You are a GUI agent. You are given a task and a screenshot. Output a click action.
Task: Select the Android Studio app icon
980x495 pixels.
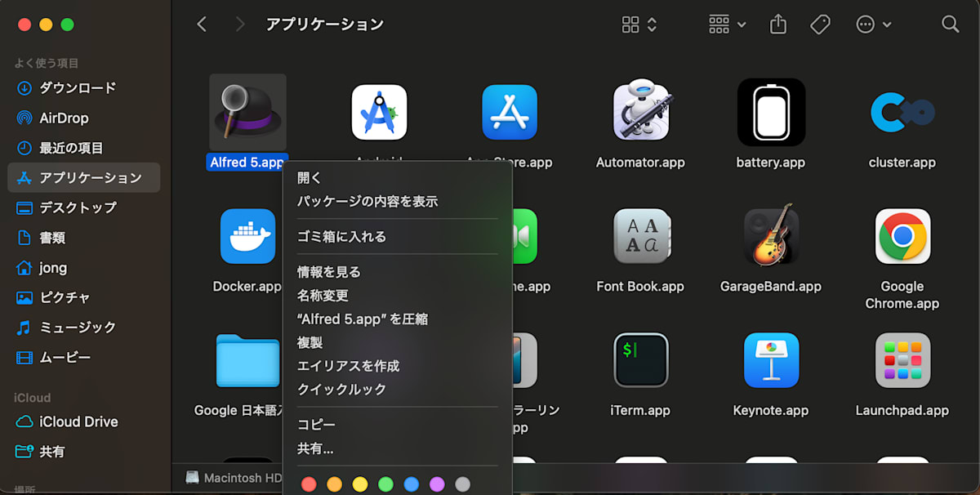coord(379,112)
